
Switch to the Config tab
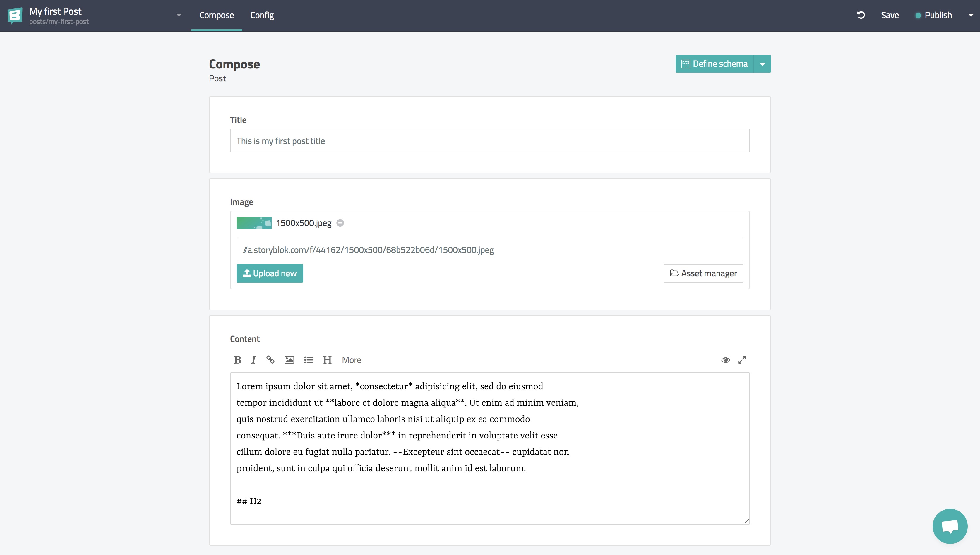pos(262,15)
